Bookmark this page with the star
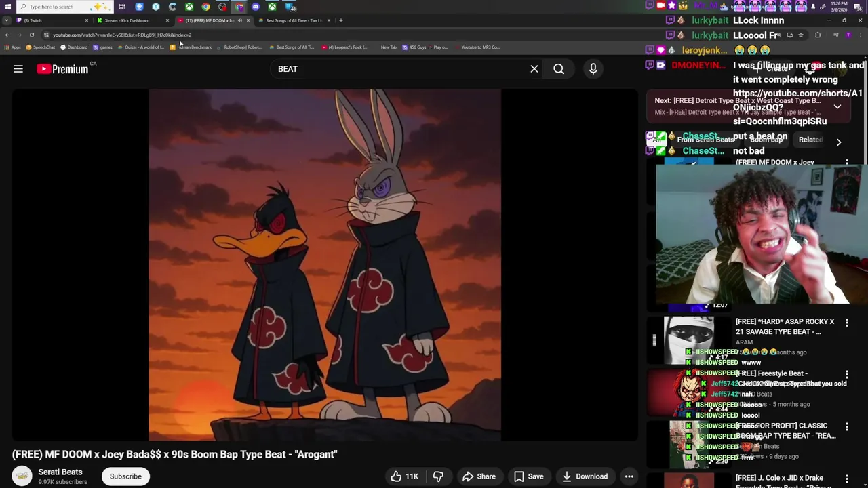The height and width of the screenshot is (488, 868). point(800,35)
